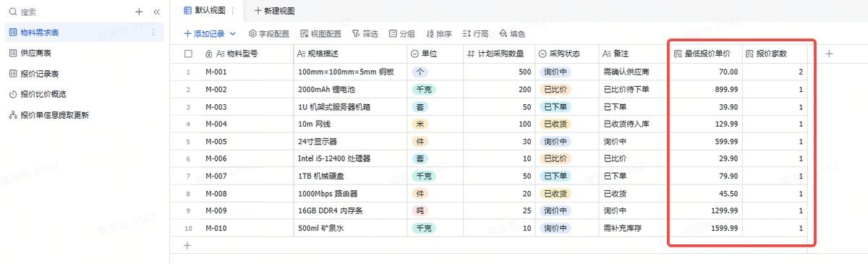Viewport: 868px width, 264px height.
Task: Add a new column with the plus
Action: tap(829, 54)
